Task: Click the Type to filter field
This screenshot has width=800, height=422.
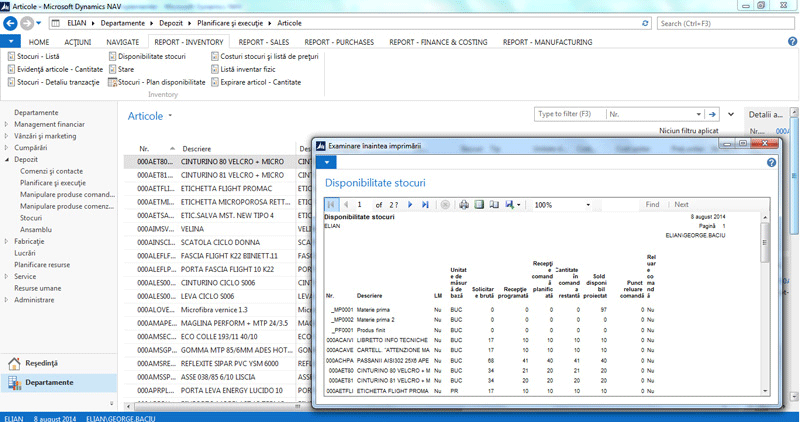Action: point(570,114)
